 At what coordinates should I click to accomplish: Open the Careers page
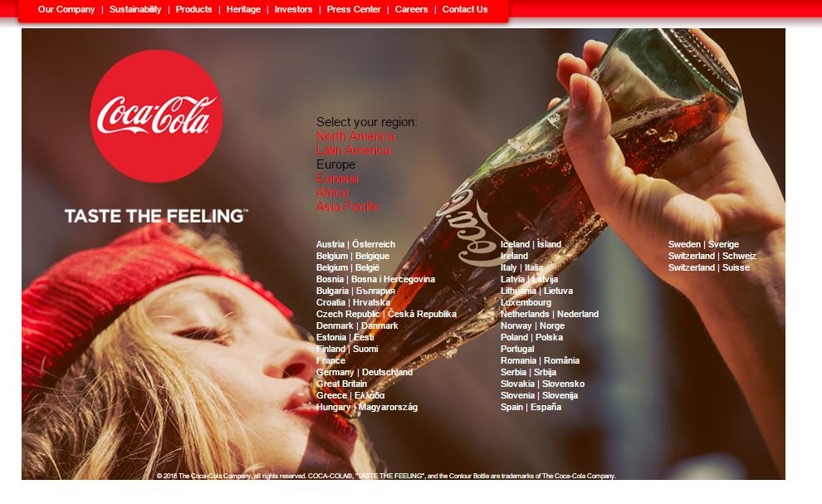coord(412,9)
